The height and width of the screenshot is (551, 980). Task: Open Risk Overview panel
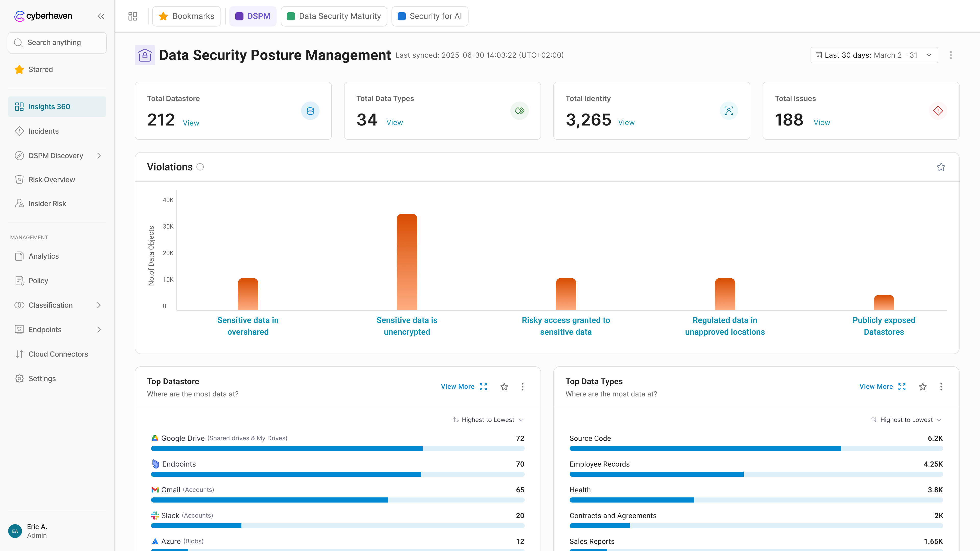pos(51,179)
